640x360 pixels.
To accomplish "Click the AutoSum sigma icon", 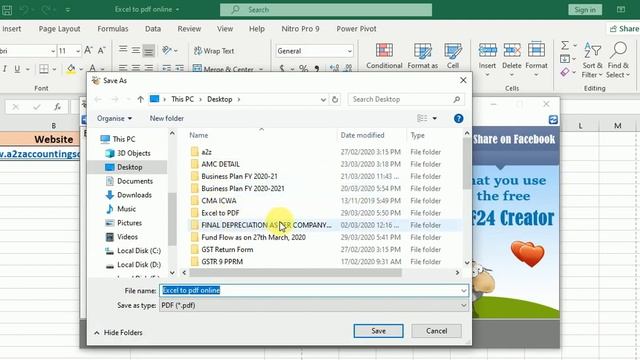I will 565,45.
